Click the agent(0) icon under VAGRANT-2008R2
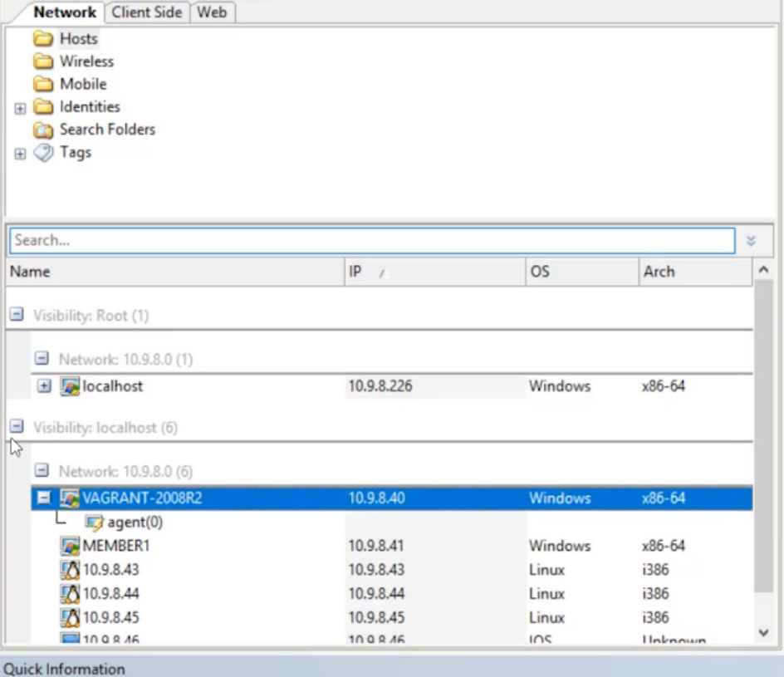The height and width of the screenshot is (677, 784). [95, 522]
